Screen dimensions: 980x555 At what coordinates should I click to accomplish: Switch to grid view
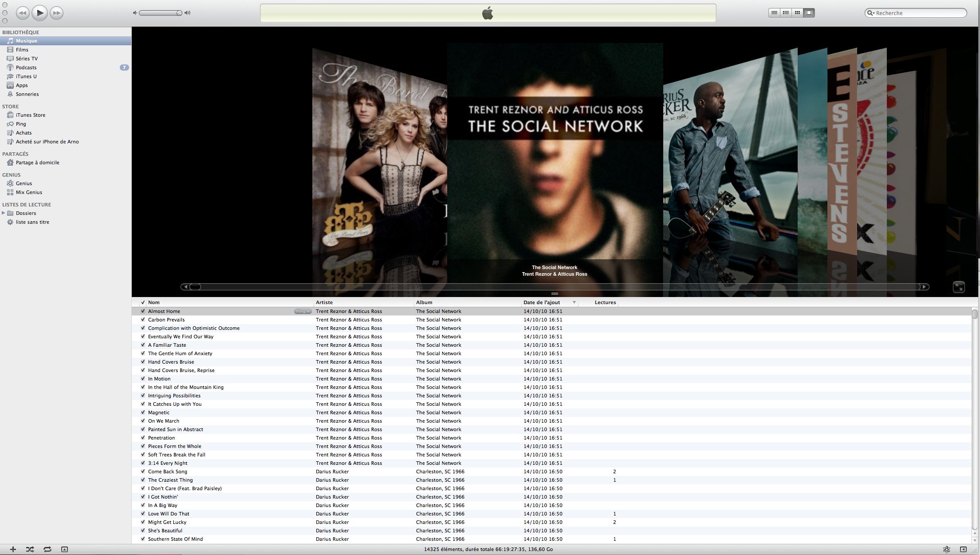pos(797,13)
